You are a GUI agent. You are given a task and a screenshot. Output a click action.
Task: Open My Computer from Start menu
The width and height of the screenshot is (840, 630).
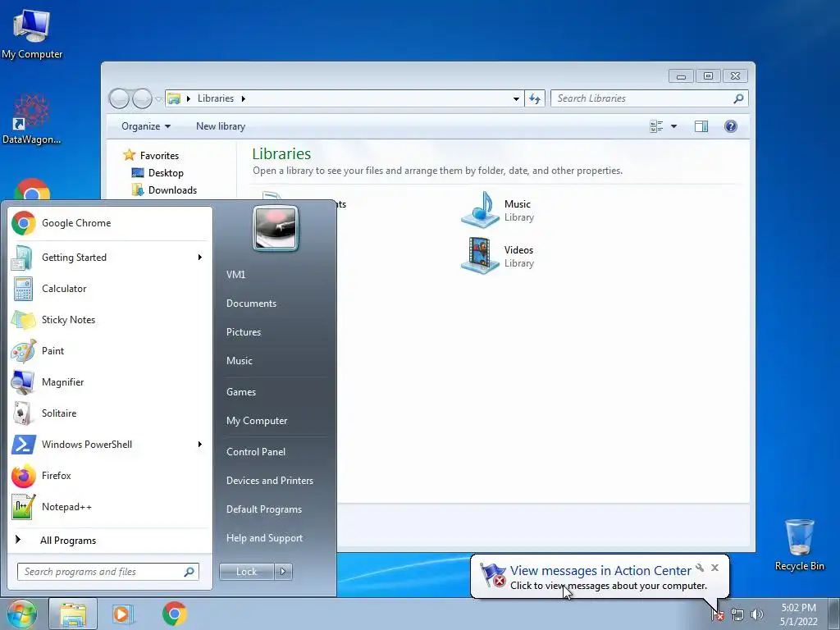tap(257, 421)
